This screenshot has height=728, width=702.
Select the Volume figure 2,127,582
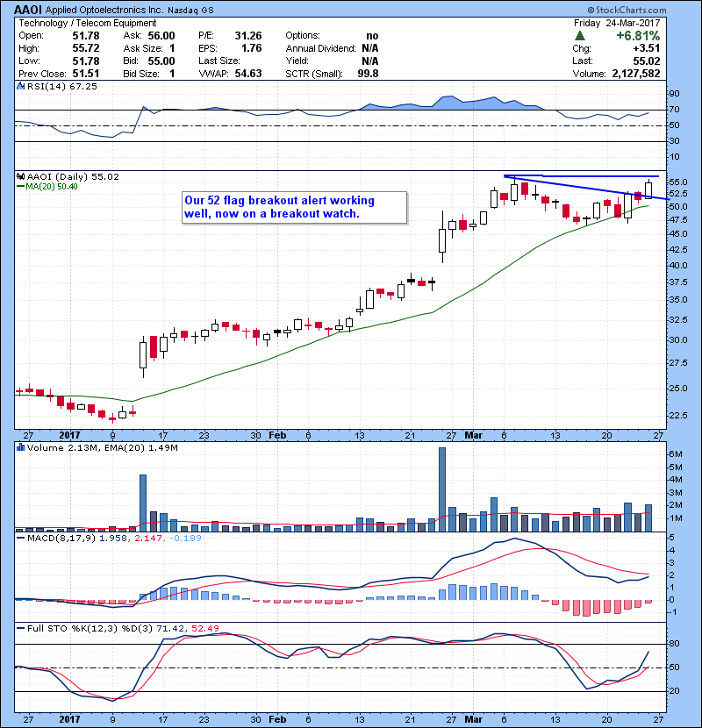[636, 74]
